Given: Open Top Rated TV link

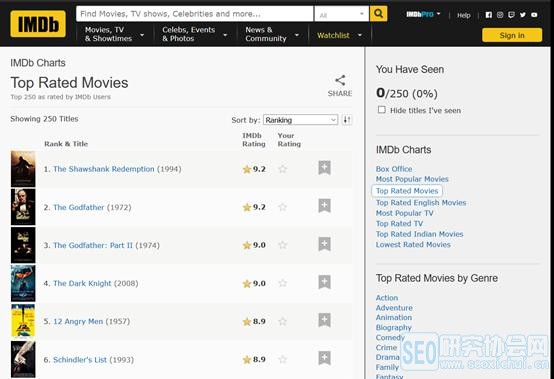Looking at the screenshot, I should click(x=399, y=224).
